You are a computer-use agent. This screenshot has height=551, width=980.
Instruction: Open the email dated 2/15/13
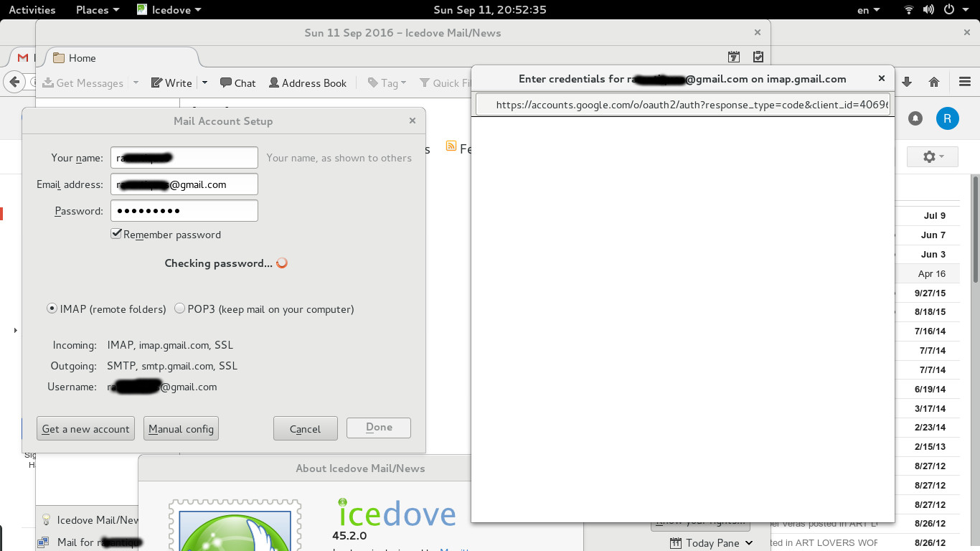pyautogui.click(x=930, y=447)
